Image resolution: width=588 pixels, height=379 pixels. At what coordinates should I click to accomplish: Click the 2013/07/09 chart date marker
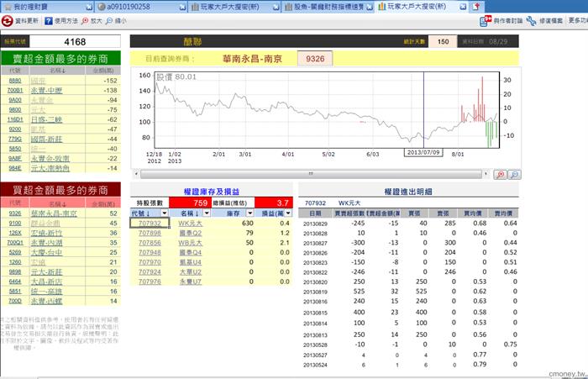[423, 152]
